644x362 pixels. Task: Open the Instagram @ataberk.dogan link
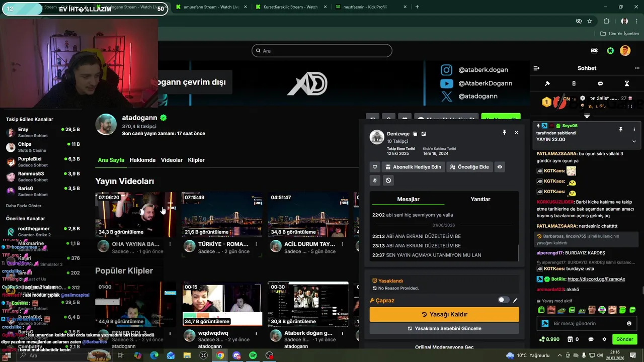[475, 70]
